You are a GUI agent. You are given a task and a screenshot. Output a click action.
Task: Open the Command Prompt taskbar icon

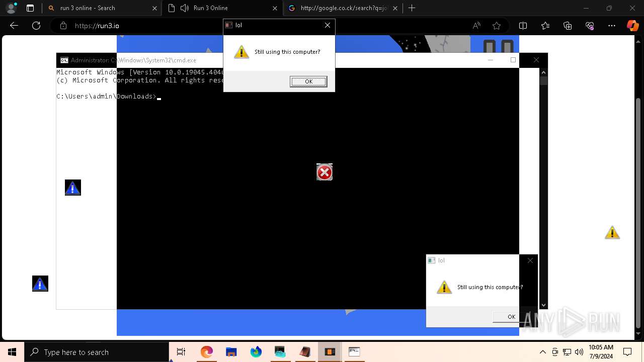[354, 352]
